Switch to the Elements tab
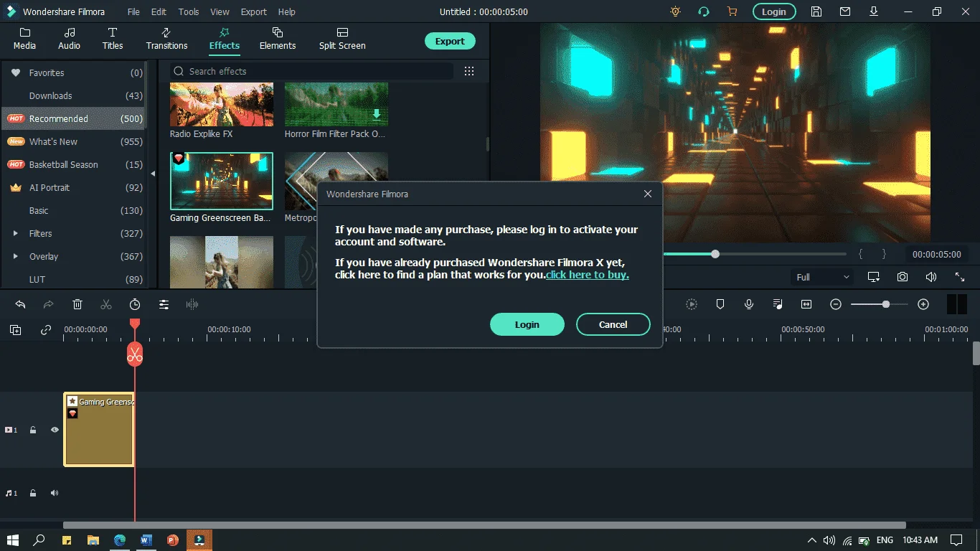The image size is (980, 551). [278, 39]
